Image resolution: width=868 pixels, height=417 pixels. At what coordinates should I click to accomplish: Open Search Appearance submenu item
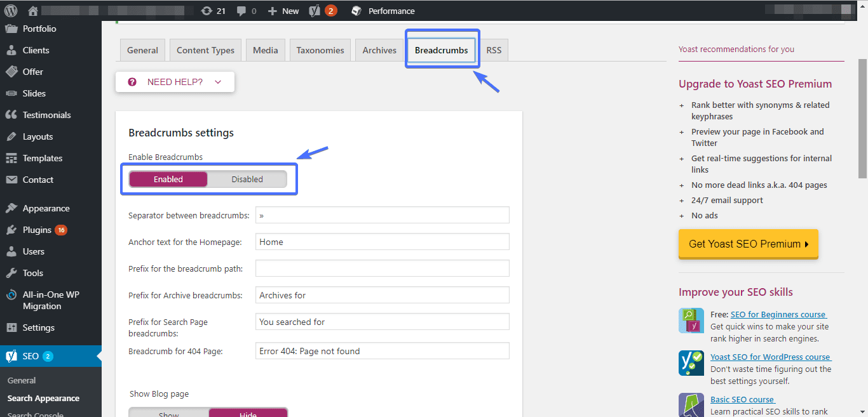pos(43,398)
